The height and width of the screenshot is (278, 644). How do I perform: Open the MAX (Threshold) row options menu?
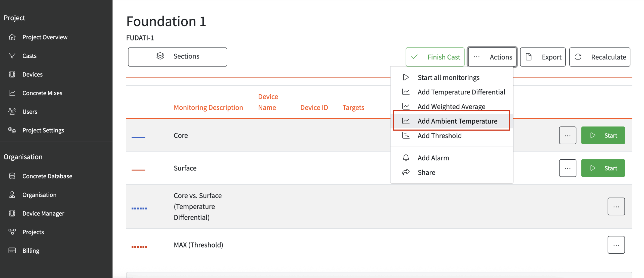click(616, 245)
